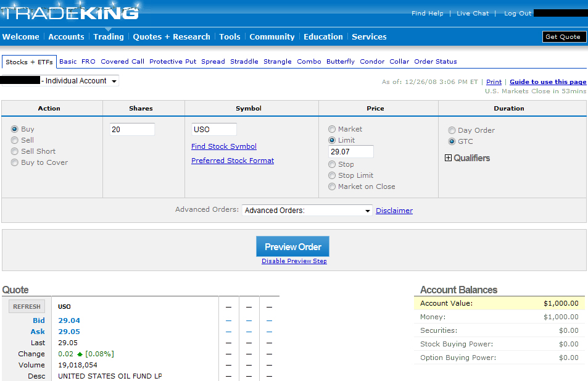Open the Butterfly tab
Screen dimensions: 588x381
pyautogui.click(x=341, y=62)
